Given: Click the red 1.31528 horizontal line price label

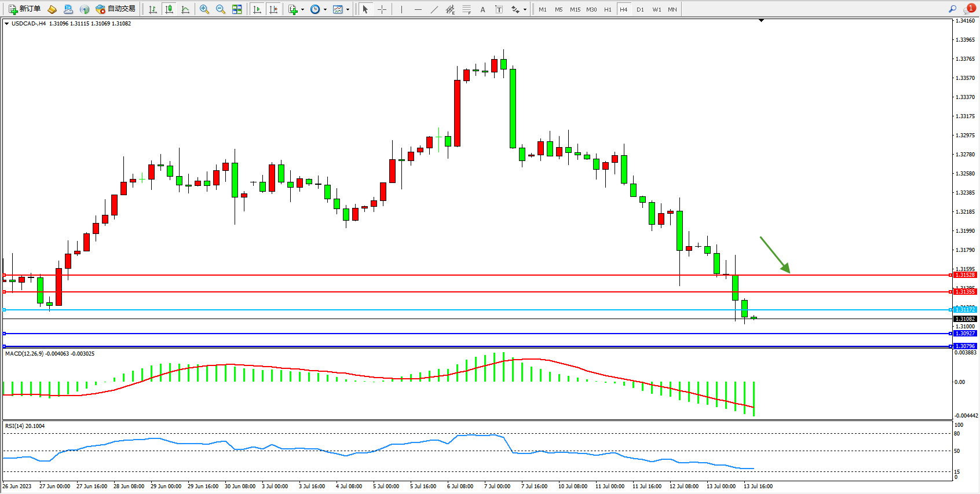Looking at the screenshot, I should [965, 275].
